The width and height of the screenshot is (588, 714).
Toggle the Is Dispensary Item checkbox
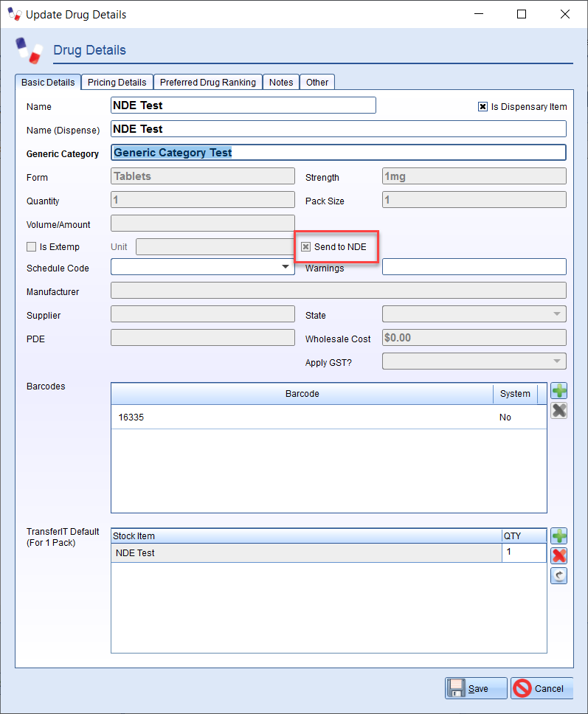tap(482, 106)
